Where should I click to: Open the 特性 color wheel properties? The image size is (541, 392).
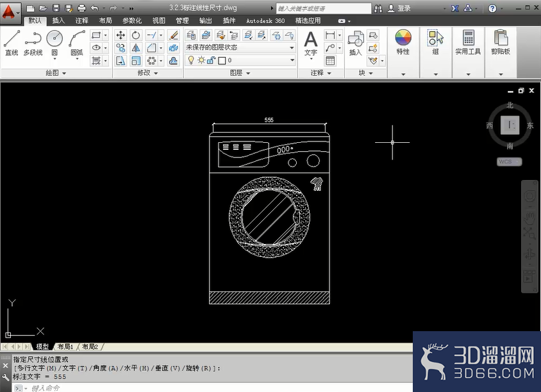[403, 42]
